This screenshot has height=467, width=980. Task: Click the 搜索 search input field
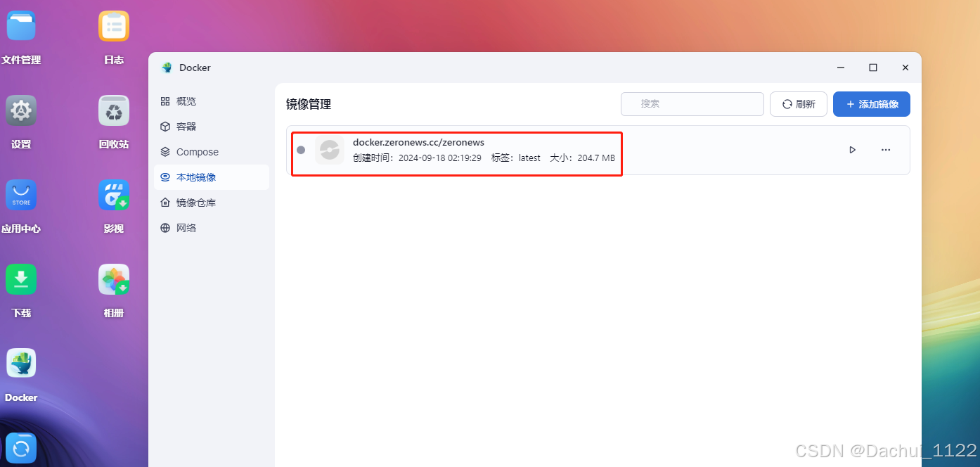pyautogui.click(x=692, y=103)
